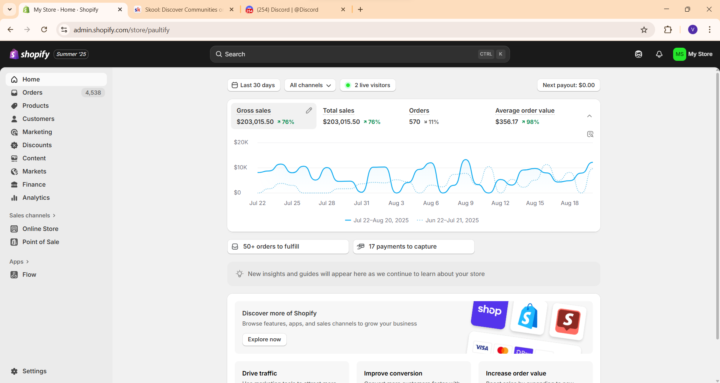Image resolution: width=720 pixels, height=383 pixels.
Task: Switch to the Discord browser tab
Action: pos(295,9)
